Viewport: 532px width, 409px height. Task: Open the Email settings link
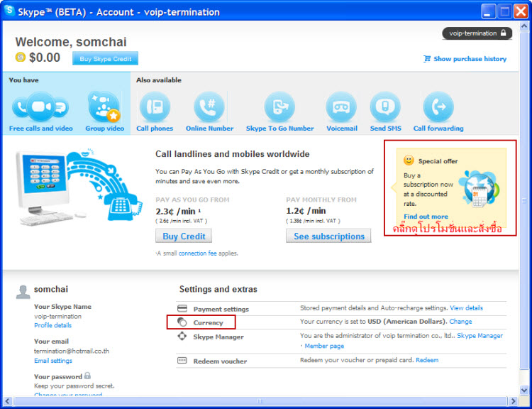tap(53, 361)
